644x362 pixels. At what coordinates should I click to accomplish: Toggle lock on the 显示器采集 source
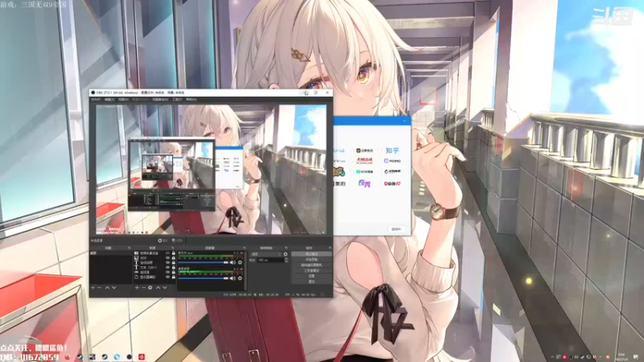[x=173, y=277]
